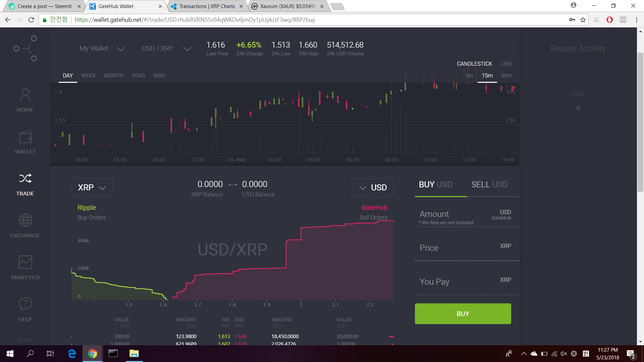The image size is (644, 362).
Task: Open the Analytics chart icon
Action: pos(25,262)
